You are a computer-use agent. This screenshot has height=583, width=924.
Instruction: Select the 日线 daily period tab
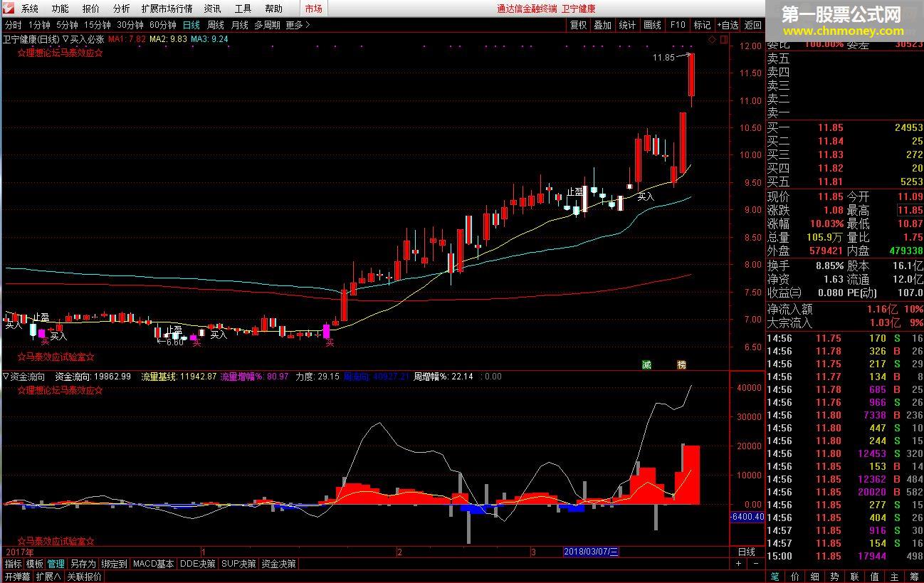(x=191, y=25)
